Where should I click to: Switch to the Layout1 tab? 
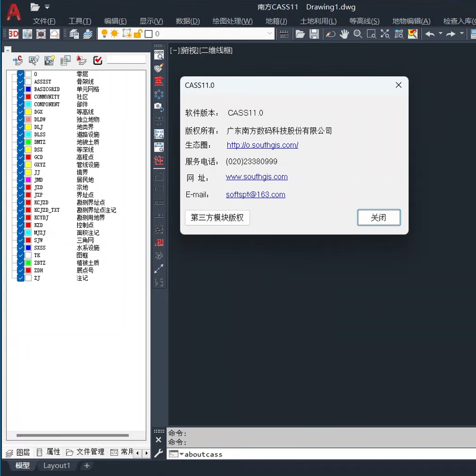coord(57,466)
